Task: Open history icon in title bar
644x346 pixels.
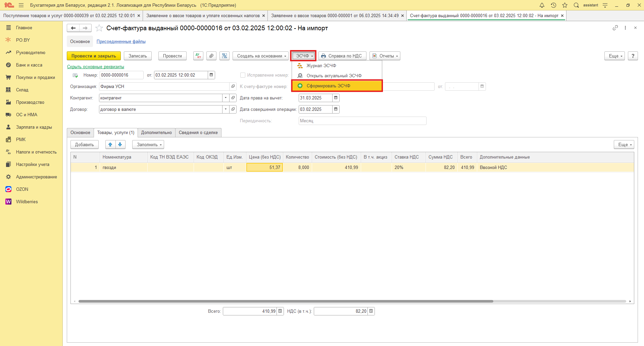Action: (x=553, y=5)
